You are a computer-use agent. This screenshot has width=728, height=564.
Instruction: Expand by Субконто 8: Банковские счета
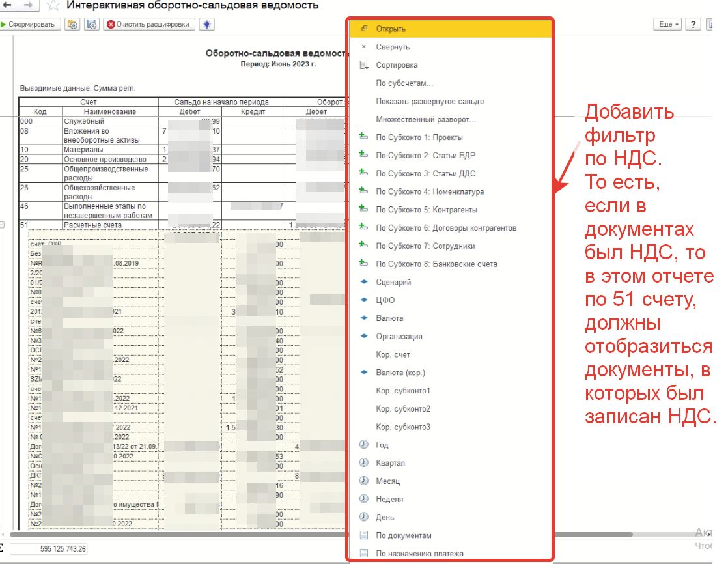tap(436, 264)
